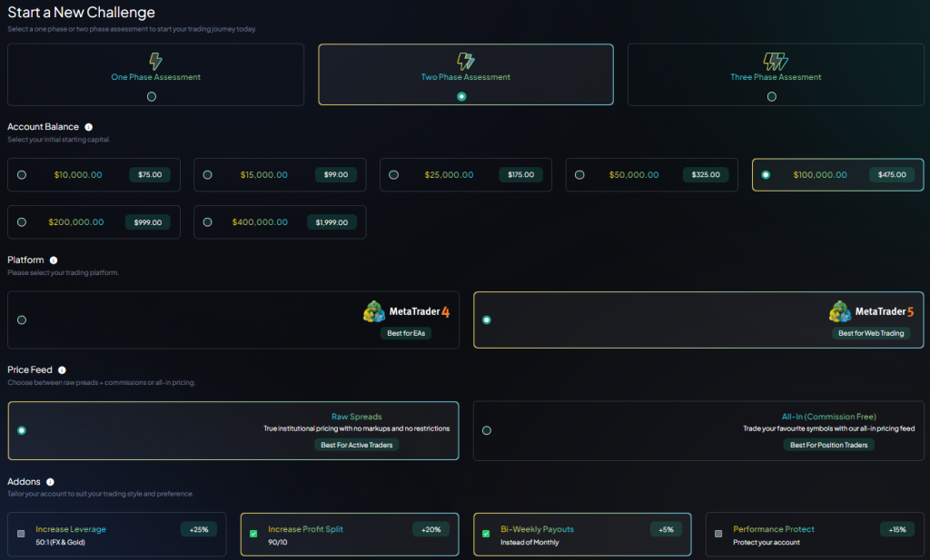The image size is (930, 560).
Task: Choose the $400,000.00 account balance option
Action: click(208, 221)
